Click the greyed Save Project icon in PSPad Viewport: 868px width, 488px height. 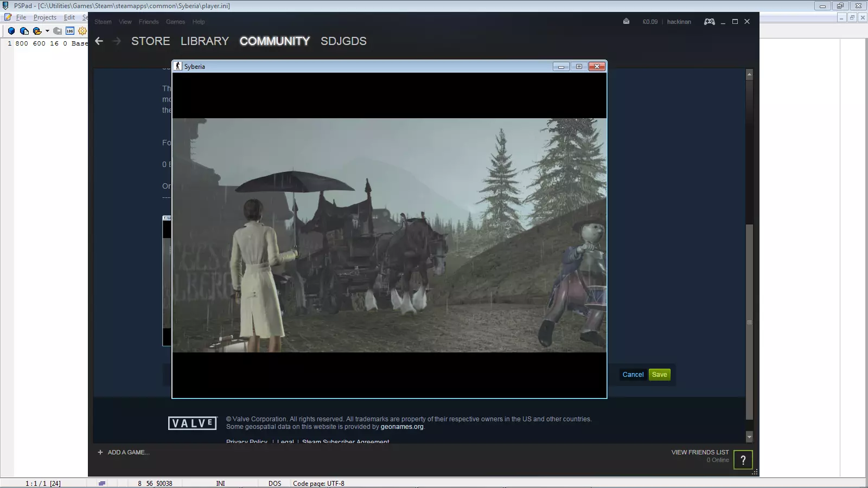click(x=58, y=31)
